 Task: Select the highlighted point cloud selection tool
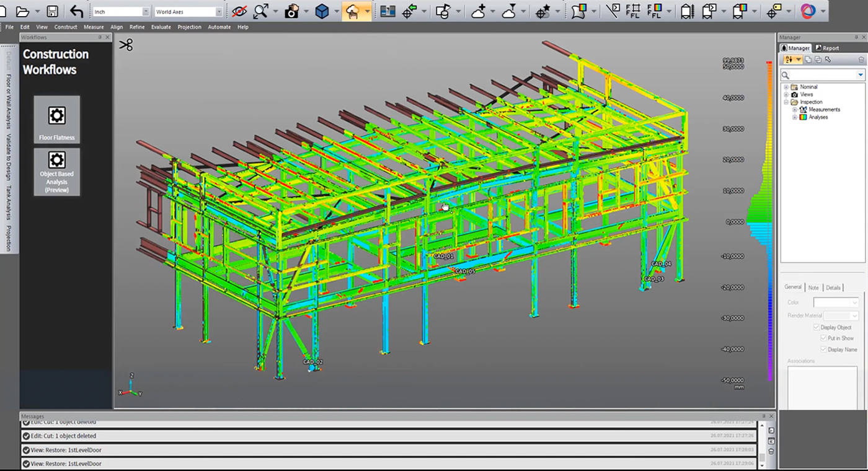(353, 11)
